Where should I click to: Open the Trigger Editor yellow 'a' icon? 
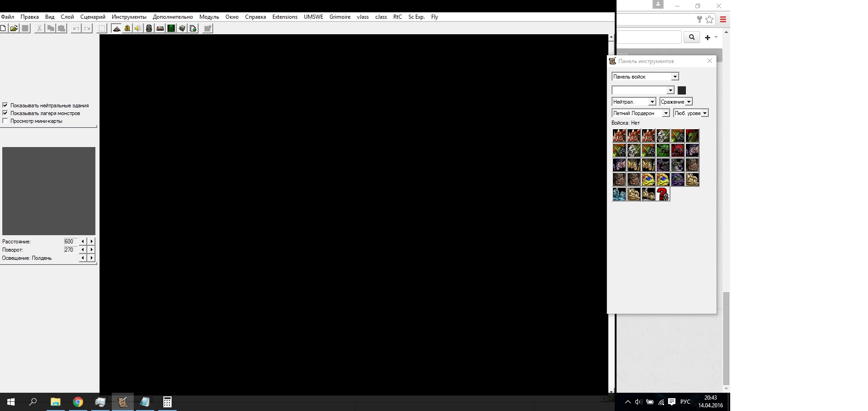pyautogui.click(x=127, y=28)
